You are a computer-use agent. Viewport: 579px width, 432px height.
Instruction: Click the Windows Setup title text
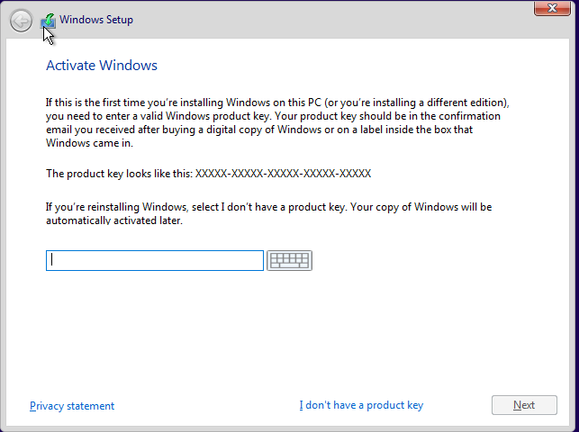(96, 20)
